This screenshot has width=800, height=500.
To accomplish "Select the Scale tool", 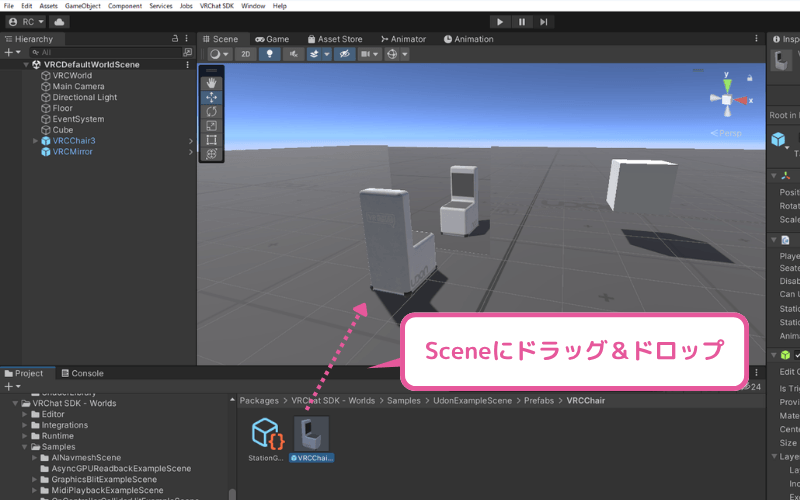I will (211, 126).
